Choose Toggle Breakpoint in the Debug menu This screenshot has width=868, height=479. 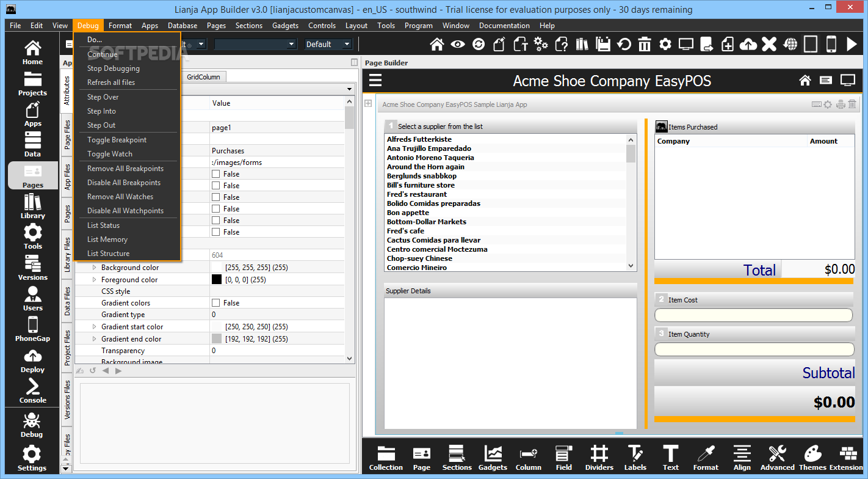click(117, 140)
